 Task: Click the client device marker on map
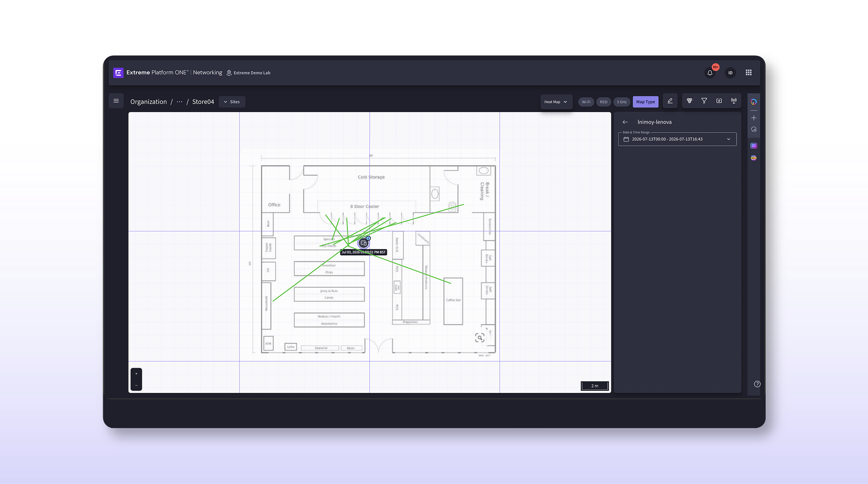[363, 243]
